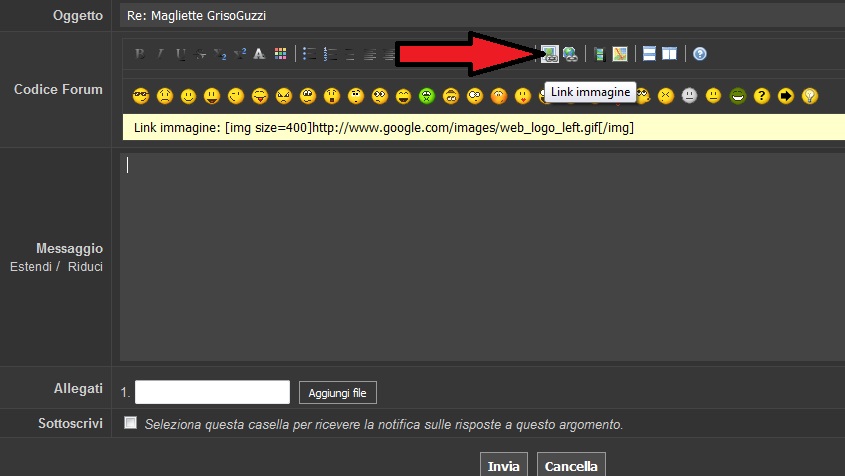845x476 pixels.
Task: Click the horizontal rows layout icon
Action: [x=649, y=54]
